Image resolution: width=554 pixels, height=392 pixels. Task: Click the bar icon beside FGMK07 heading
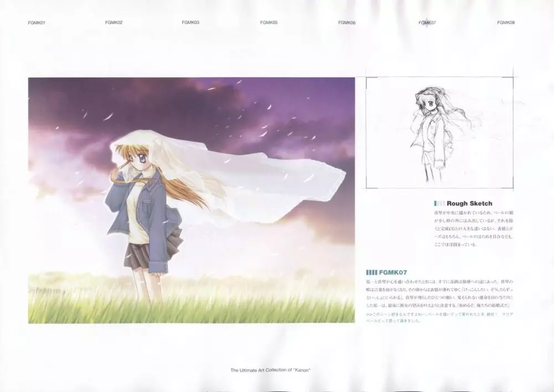(x=371, y=272)
